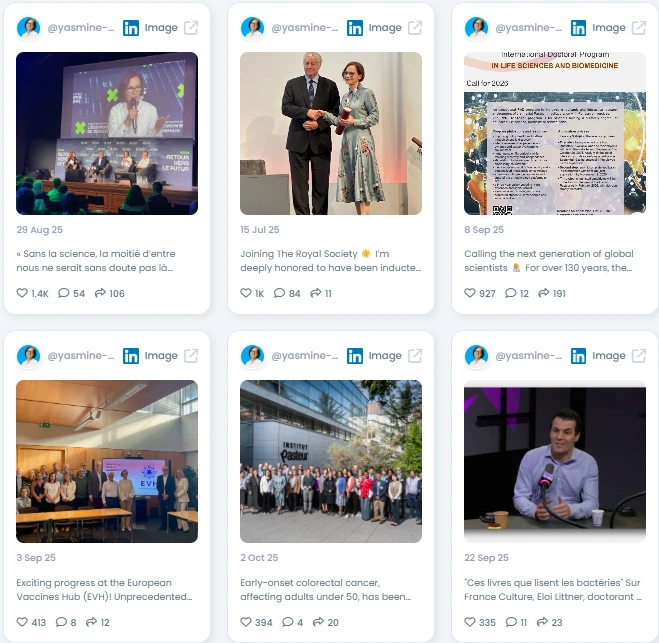Viewport: 659px width, 643px height.
Task: Click share icon showing 191 shares
Action: (543, 293)
